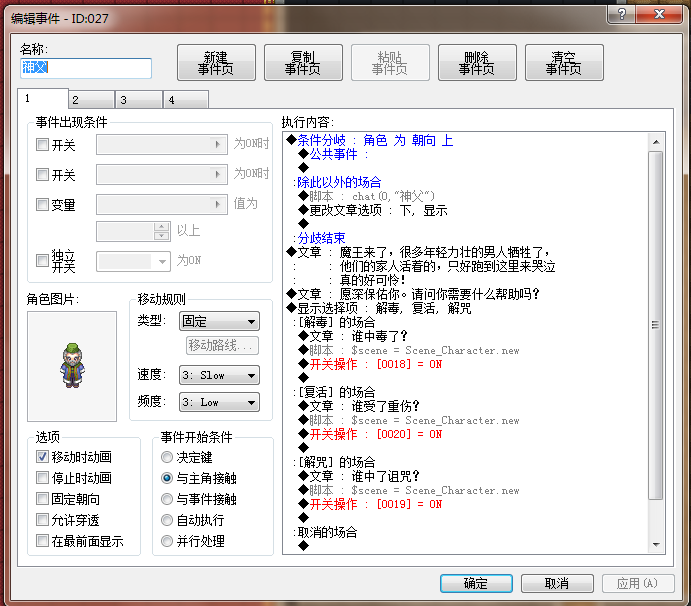Screen dimensions: 691x606
Task: Open the 速度 dropdown showing 3: Slow
Action: click(x=219, y=375)
